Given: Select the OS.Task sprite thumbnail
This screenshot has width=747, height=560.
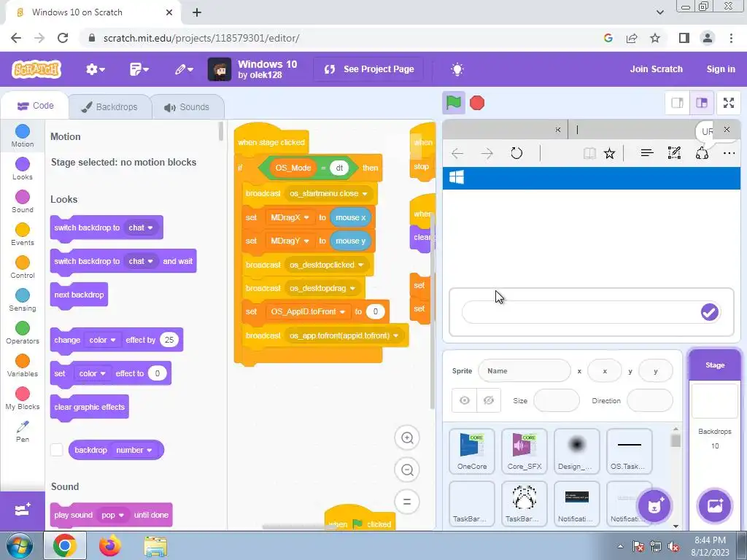Looking at the screenshot, I should point(629,451).
